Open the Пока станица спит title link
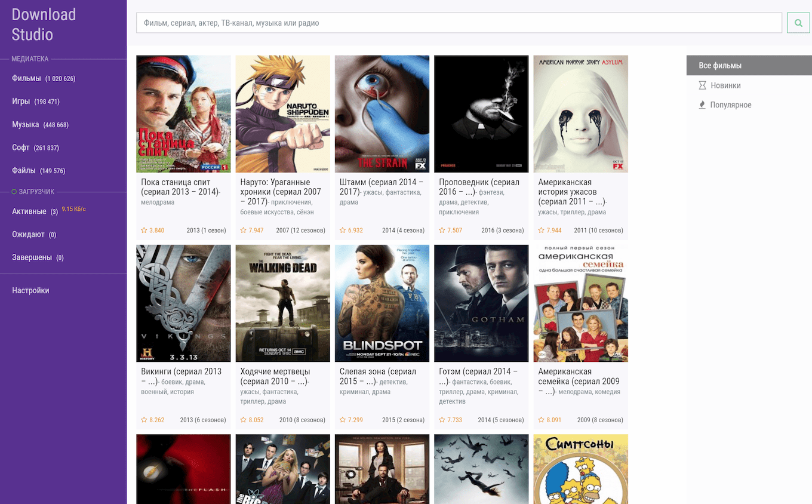Screen dimensions: 812x504 point(176,182)
